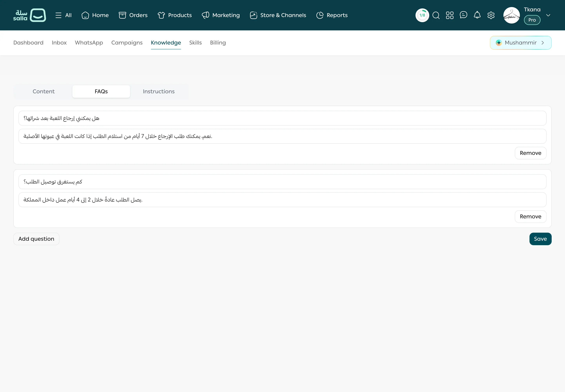Open settings gear icon
This screenshot has height=392, width=565.
coord(491,15)
